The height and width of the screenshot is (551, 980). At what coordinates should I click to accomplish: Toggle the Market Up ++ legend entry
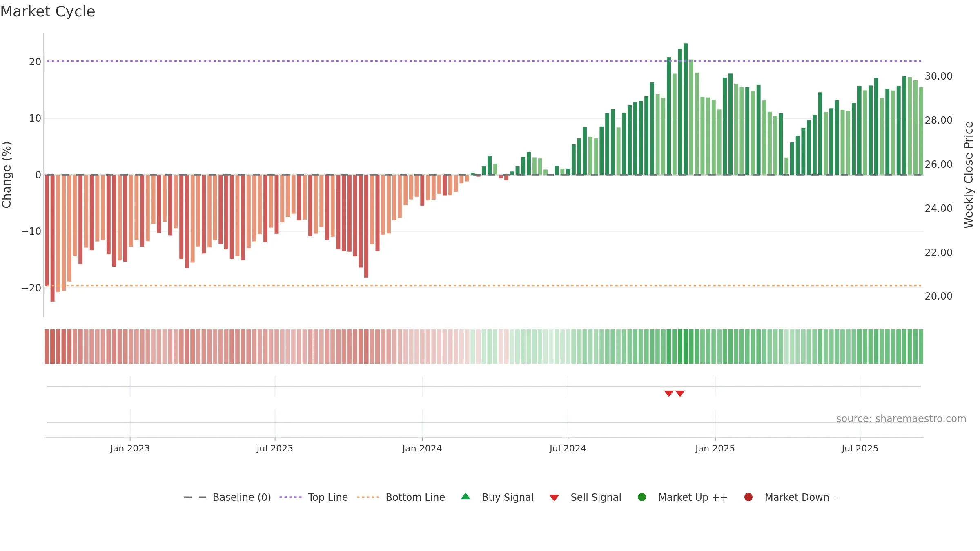click(682, 497)
